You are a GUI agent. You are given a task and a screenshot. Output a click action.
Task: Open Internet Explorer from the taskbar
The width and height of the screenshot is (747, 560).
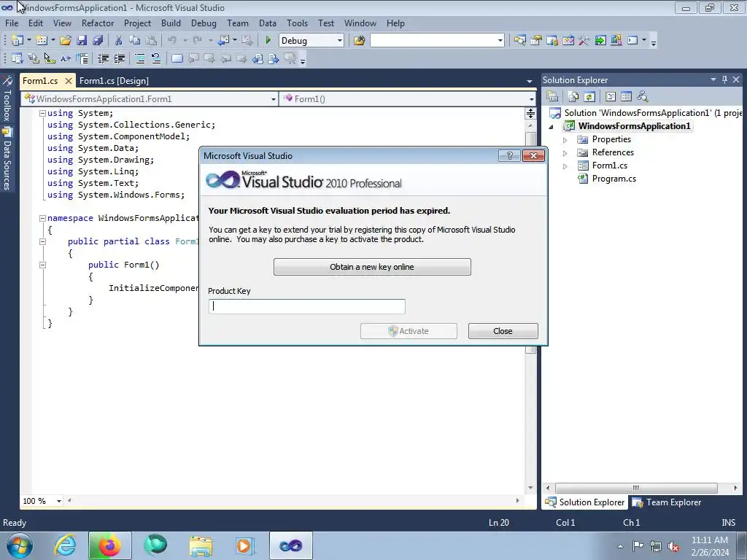point(65,545)
